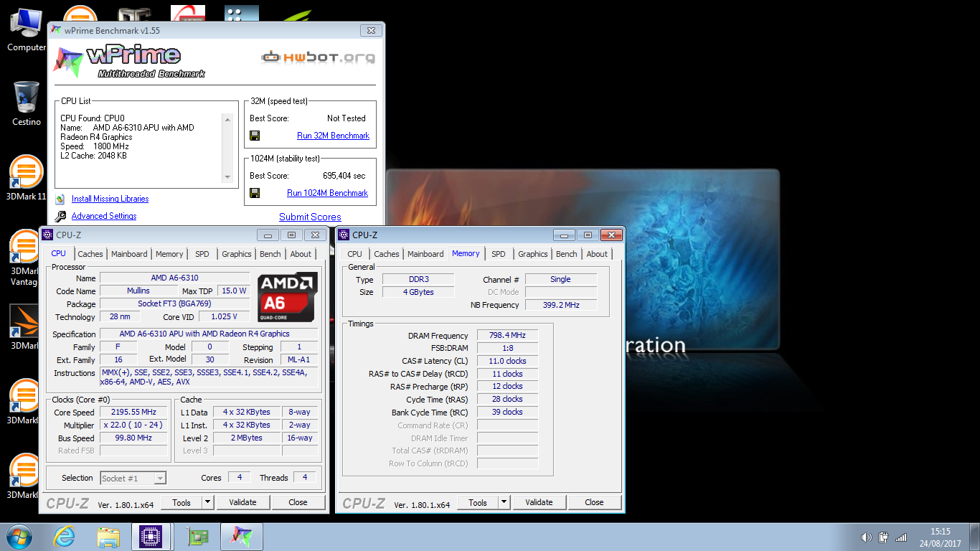The width and height of the screenshot is (980, 551).
Task: Click the Show Desktop strip at taskbar end
Action: 974,537
